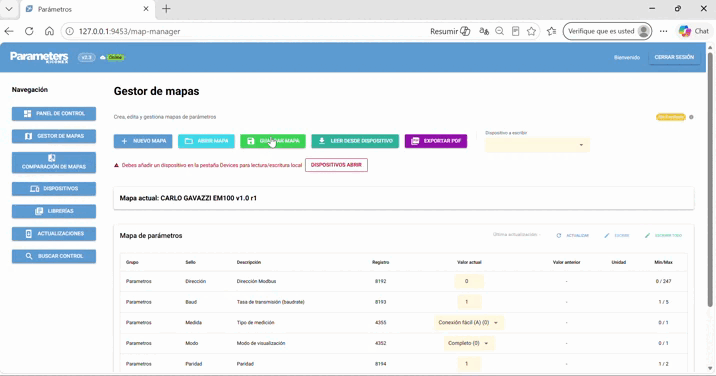Create a new map with Nuevo Mapa
This screenshot has width=716, height=376.
tap(143, 141)
